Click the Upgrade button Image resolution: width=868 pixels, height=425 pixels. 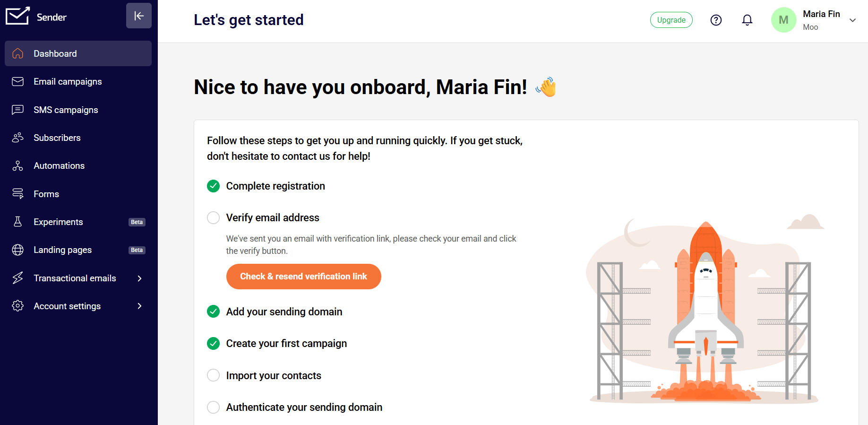671,20
